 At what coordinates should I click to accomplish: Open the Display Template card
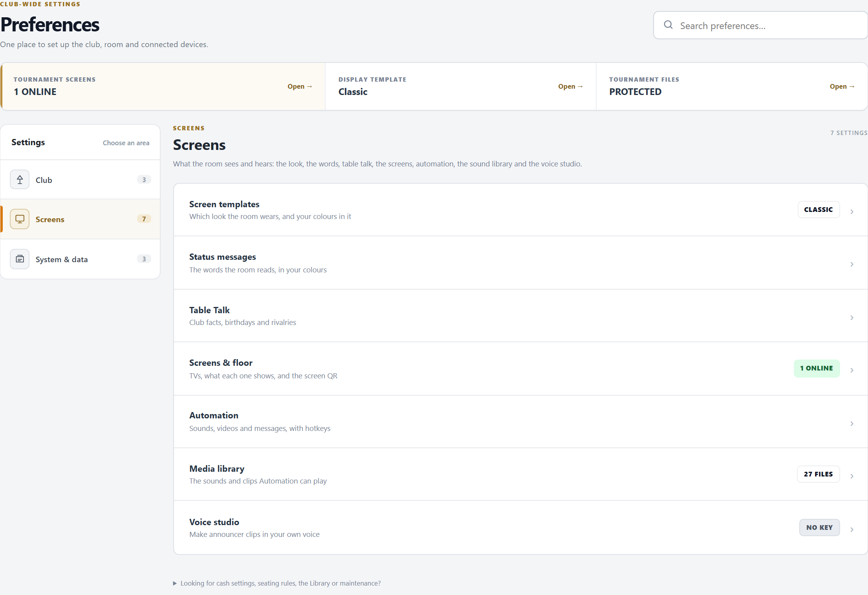[x=461, y=86]
